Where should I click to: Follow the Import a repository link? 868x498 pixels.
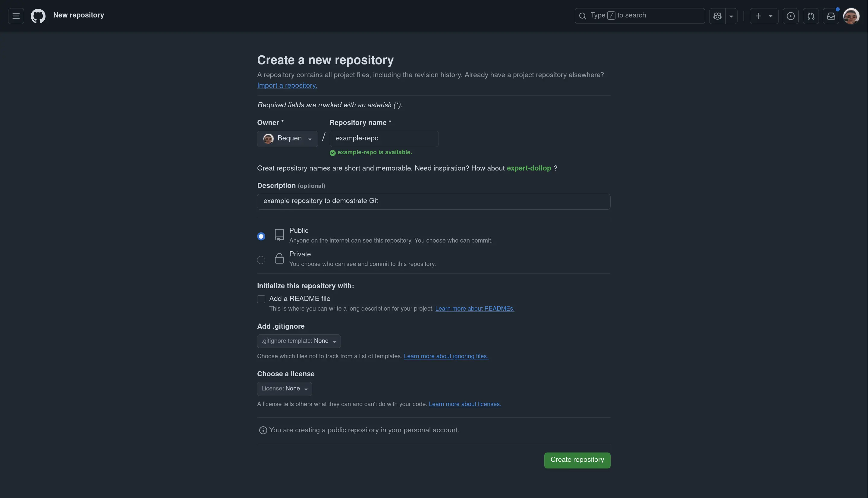coord(287,86)
